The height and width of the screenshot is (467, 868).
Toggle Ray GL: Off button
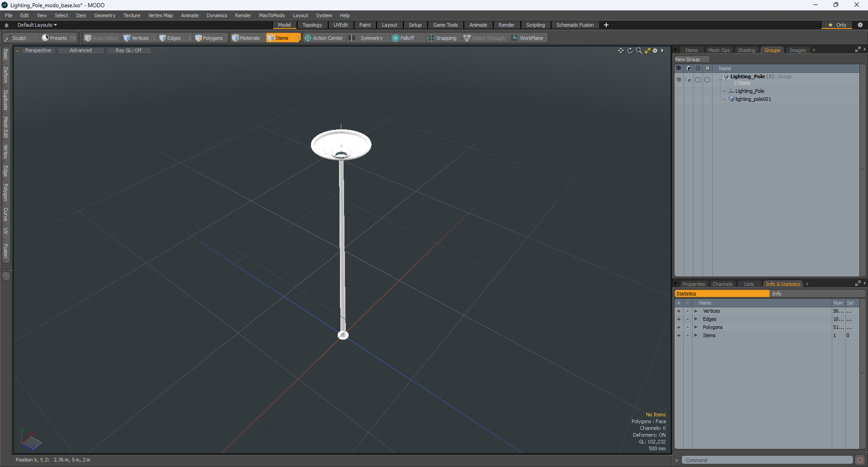129,51
